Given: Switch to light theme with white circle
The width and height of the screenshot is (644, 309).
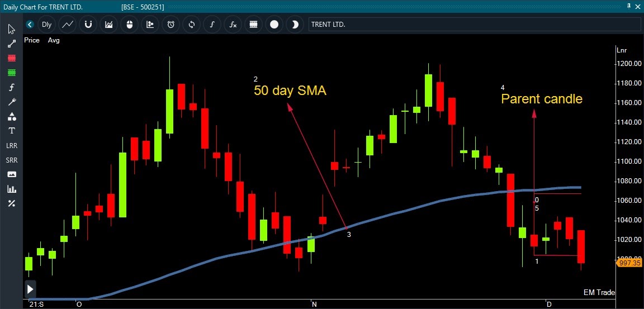Looking at the screenshot, I should coord(274,25).
